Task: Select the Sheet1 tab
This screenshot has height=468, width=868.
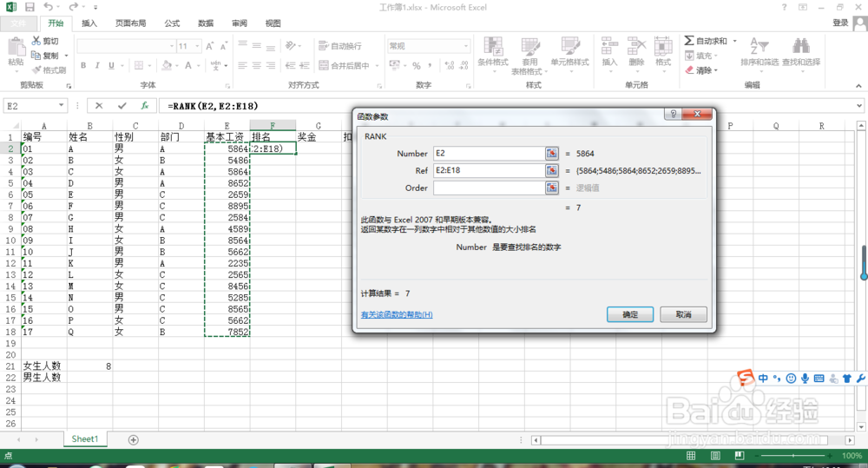Action: click(85, 439)
